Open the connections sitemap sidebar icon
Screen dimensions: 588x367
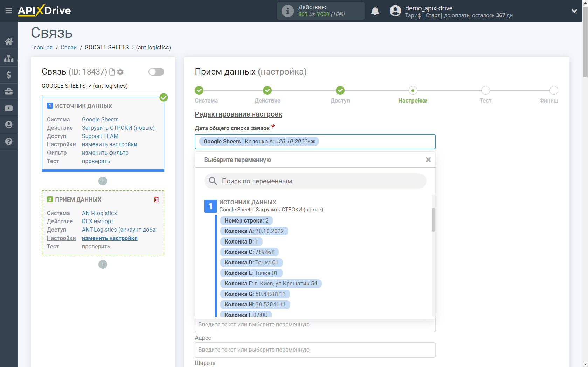click(x=9, y=58)
